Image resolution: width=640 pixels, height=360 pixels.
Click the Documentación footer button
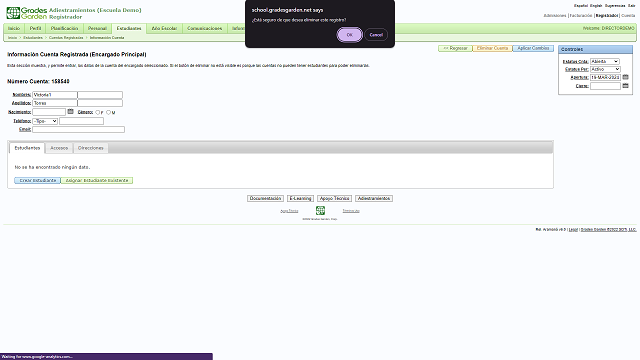tap(265, 198)
